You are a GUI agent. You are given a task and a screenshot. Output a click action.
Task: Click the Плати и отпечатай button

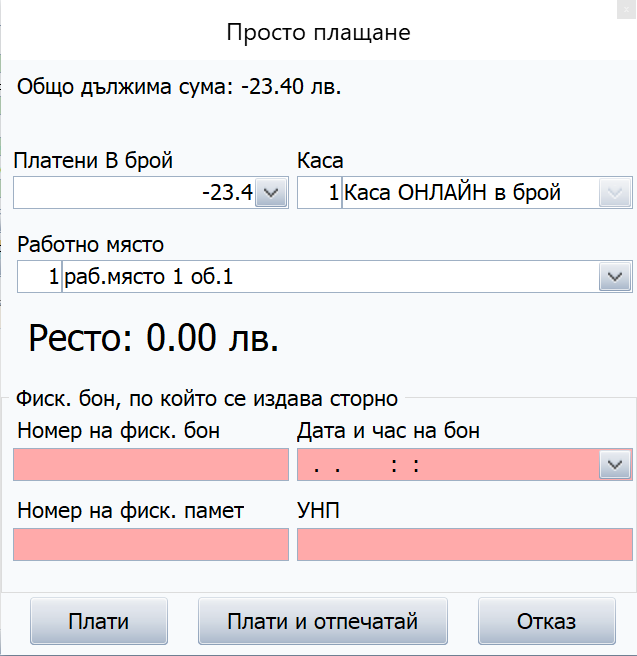[322, 621]
